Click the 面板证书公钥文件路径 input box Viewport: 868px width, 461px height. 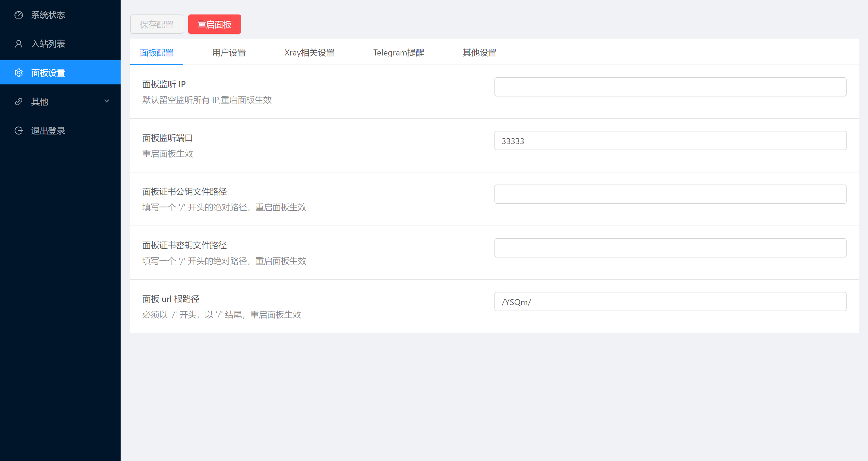[x=670, y=194]
